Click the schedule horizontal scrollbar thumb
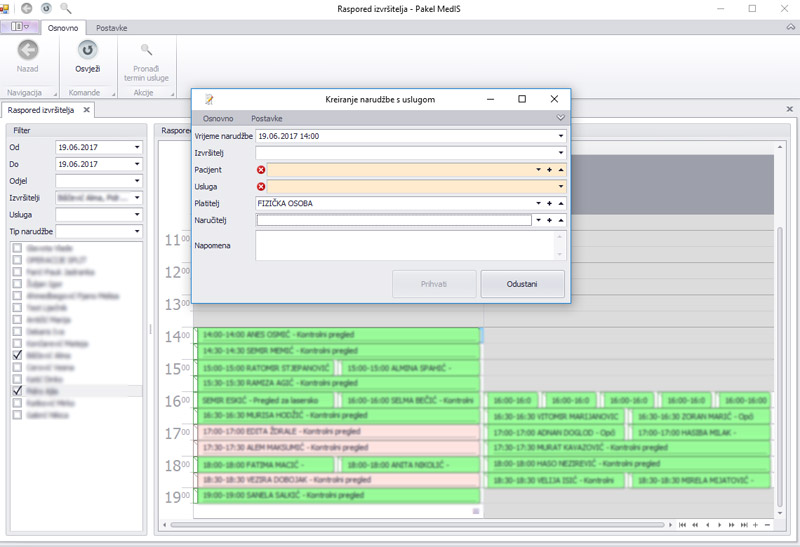The width and height of the screenshot is (800, 547). coord(417,525)
